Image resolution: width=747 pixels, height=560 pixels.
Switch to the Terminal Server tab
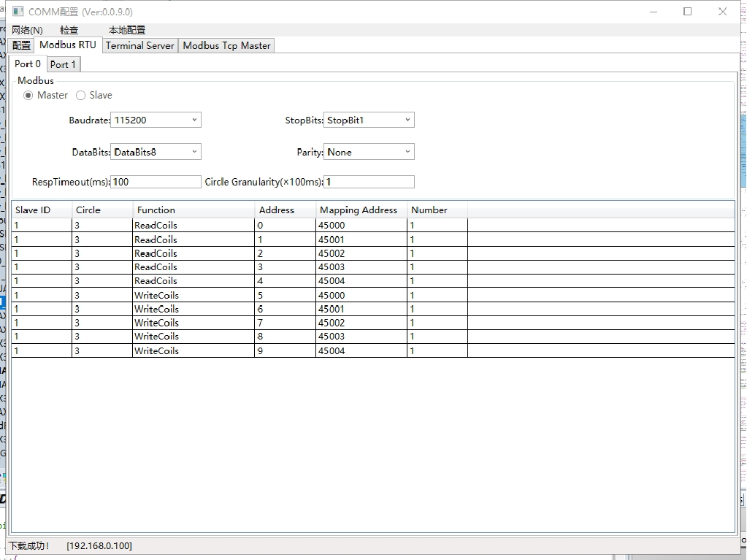point(140,45)
